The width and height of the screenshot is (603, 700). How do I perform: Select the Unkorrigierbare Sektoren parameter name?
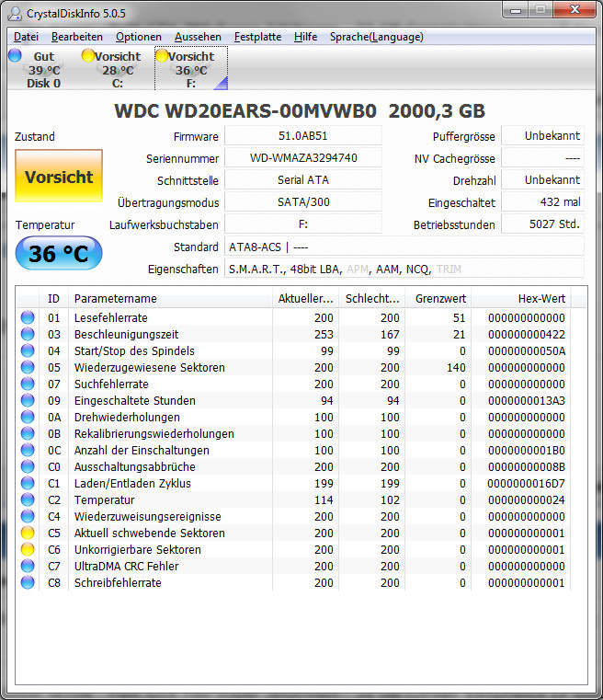(137, 549)
